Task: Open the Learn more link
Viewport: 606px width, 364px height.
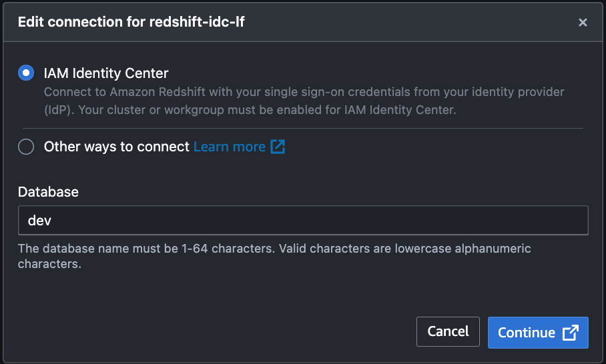Action: 229,147
